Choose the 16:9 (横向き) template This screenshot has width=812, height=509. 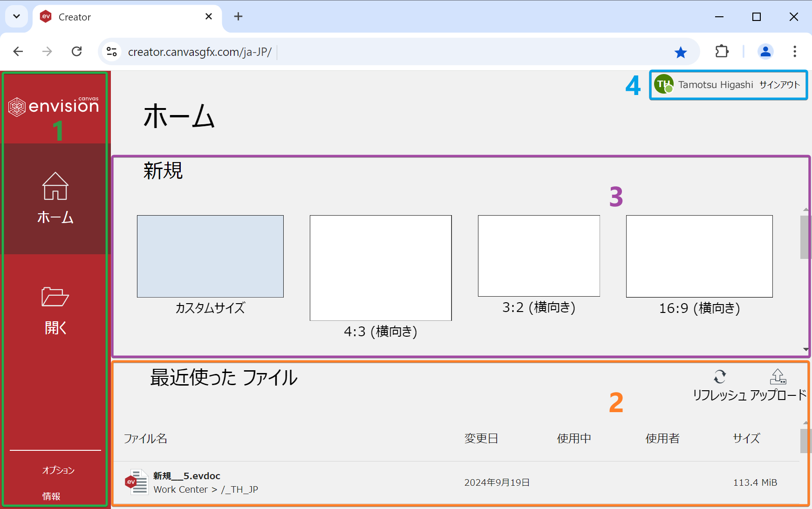click(699, 256)
